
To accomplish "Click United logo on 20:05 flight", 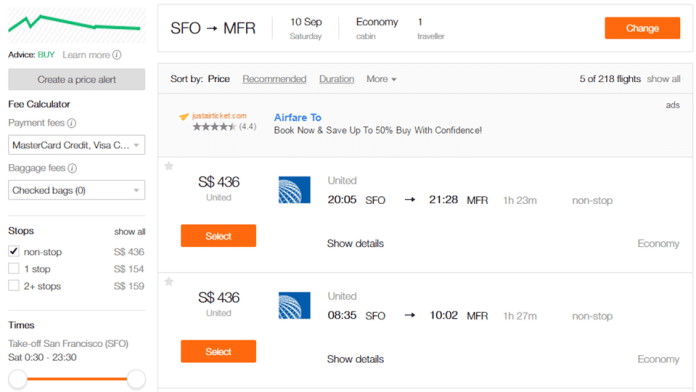I will [x=294, y=190].
